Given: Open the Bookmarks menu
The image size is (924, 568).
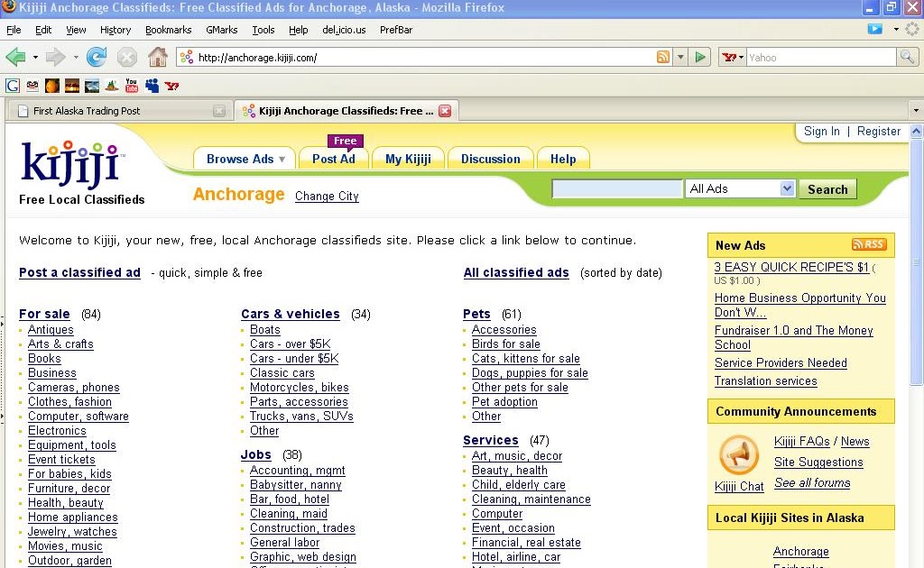Looking at the screenshot, I should [x=169, y=30].
